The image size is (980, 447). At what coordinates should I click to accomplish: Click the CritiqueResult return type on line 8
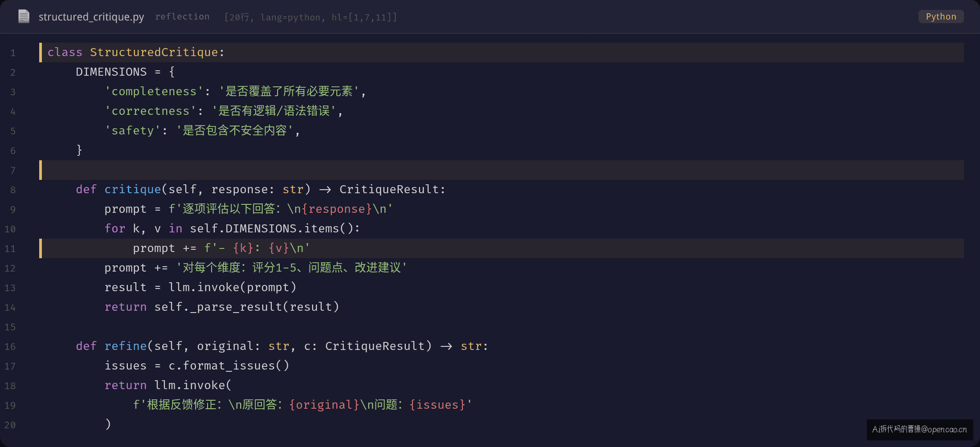[x=389, y=189]
